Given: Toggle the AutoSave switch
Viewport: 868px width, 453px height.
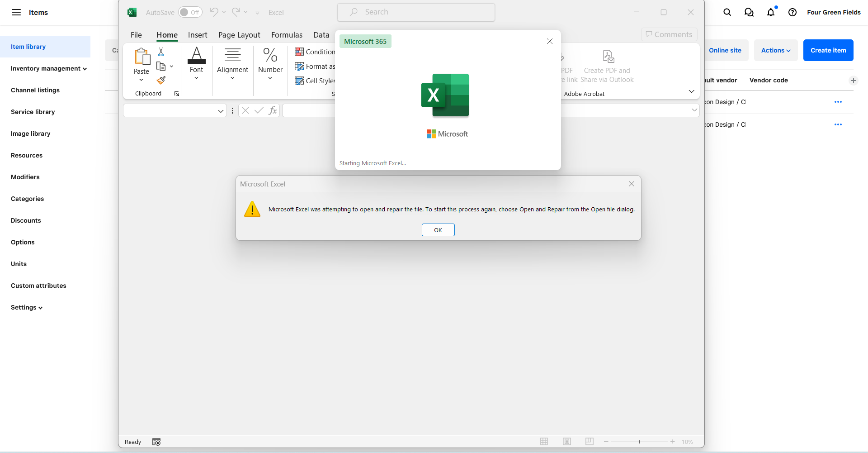Looking at the screenshot, I should pyautogui.click(x=190, y=12).
